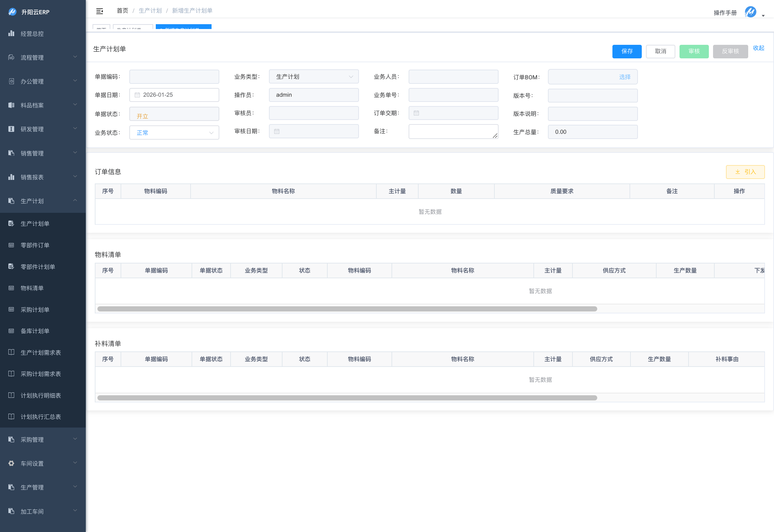Click the calendar icon in 单据日期 field
This screenshot has width=774, height=532.
(x=137, y=95)
